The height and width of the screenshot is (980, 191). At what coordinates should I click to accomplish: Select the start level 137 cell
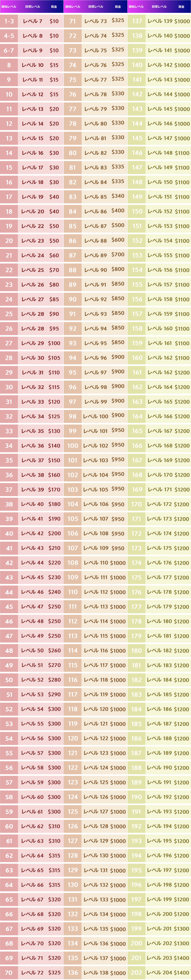pyautogui.click(x=137, y=21)
